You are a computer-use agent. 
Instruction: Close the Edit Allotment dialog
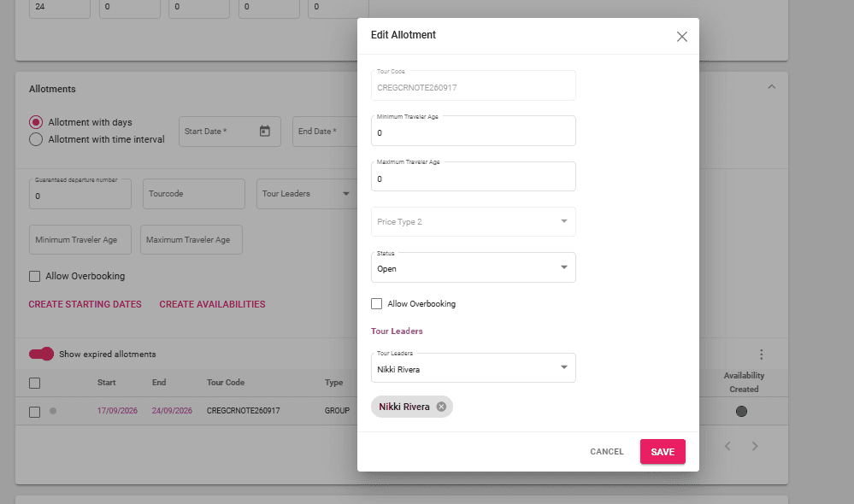[681, 37]
